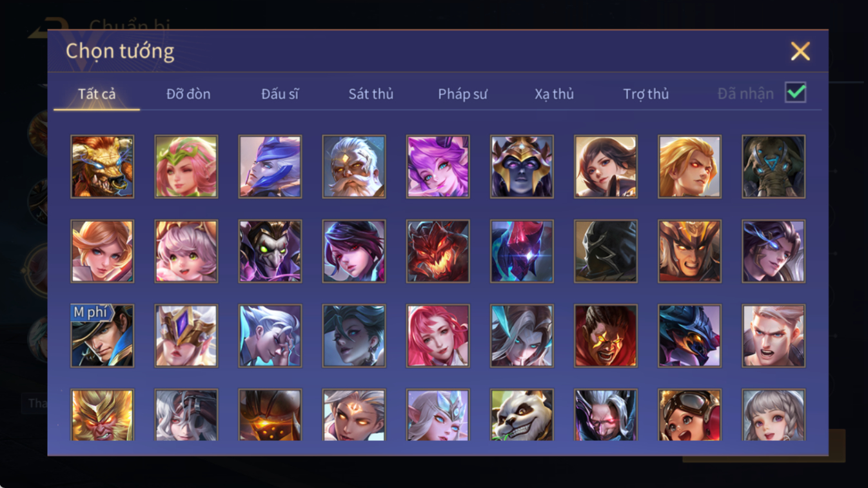Screen dimensions: 868x488
Task: Filter heroes by Pháp sư
Action: (462, 94)
